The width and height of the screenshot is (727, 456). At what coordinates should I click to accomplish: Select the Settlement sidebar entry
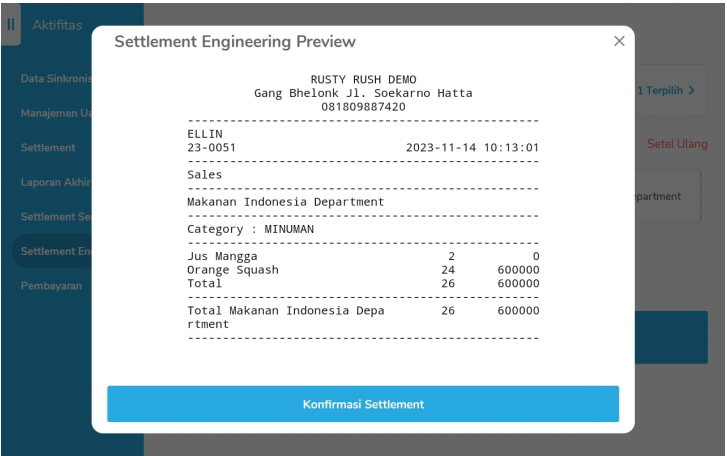coord(48,148)
